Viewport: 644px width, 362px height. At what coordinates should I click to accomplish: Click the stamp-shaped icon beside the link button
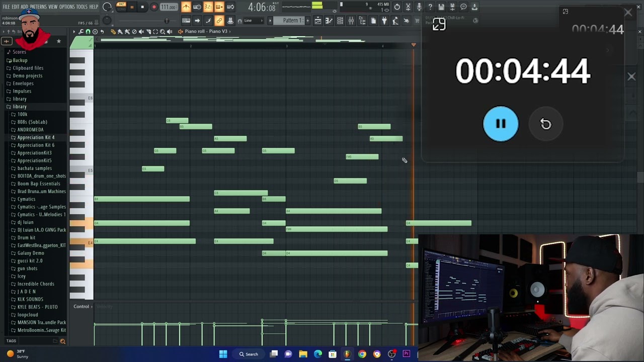tap(230, 21)
